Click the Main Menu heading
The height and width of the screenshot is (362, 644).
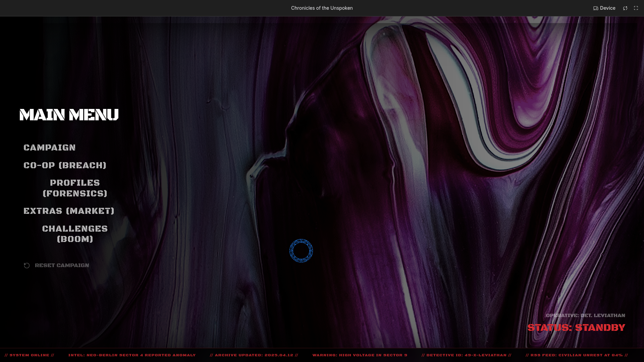[x=69, y=115]
